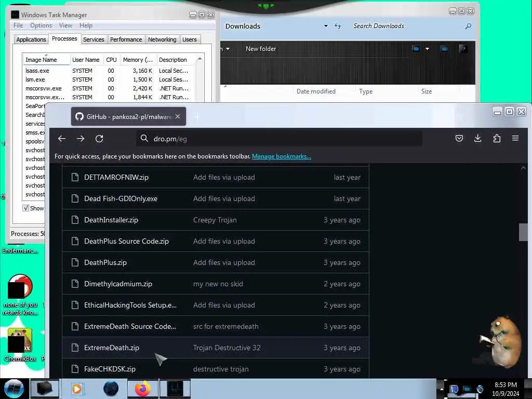Open Dead Fish-GDIOnly.exe file link

(x=121, y=199)
